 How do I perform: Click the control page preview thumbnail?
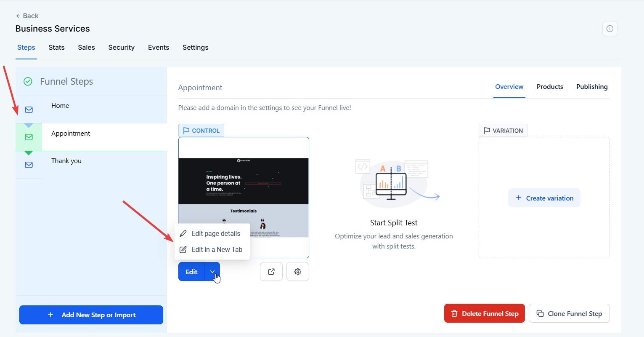point(244,185)
